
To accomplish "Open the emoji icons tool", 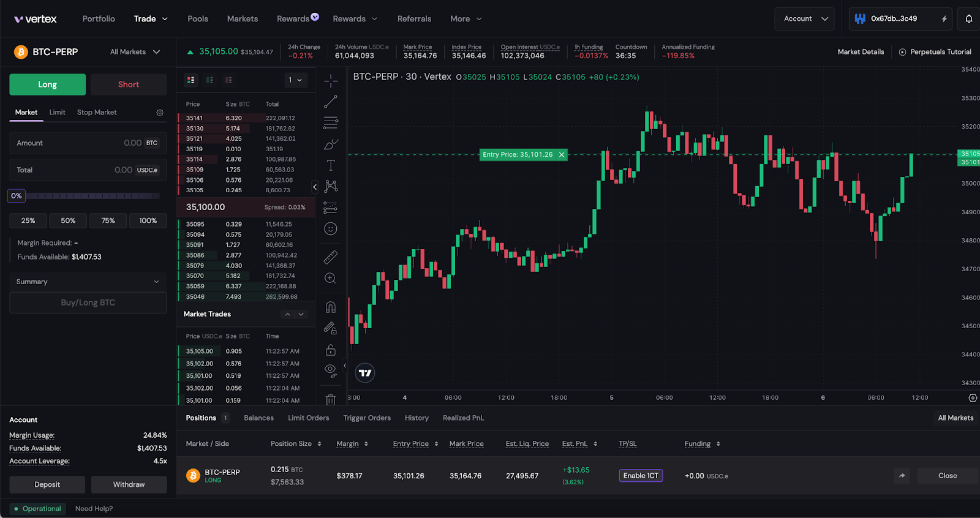I will [x=330, y=229].
